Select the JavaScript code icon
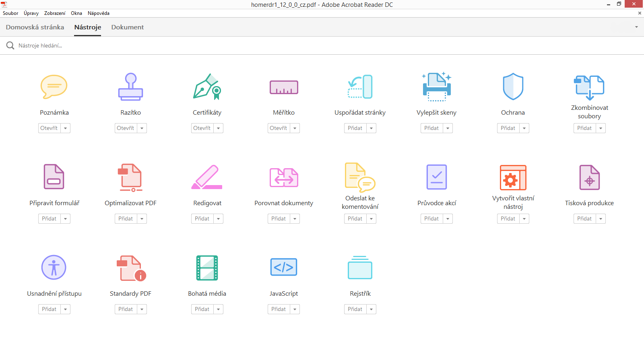The width and height of the screenshot is (644, 346). pyautogui.click(x=284, y=267)
